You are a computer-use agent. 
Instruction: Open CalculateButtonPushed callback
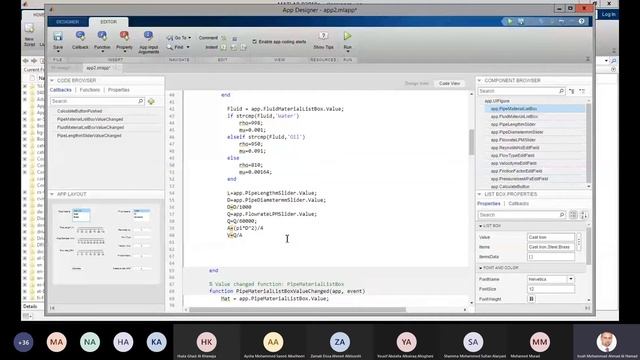pos(80,111)
